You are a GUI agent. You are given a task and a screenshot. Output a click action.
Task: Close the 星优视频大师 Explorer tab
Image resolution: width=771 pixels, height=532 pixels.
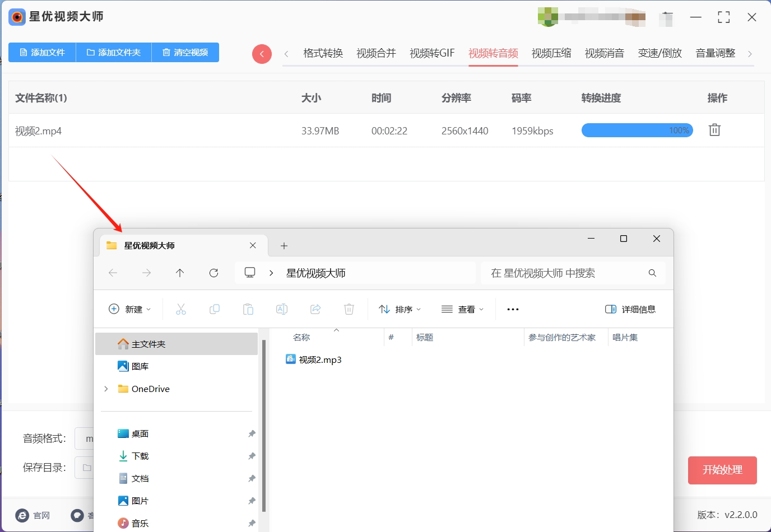(253, 245)
